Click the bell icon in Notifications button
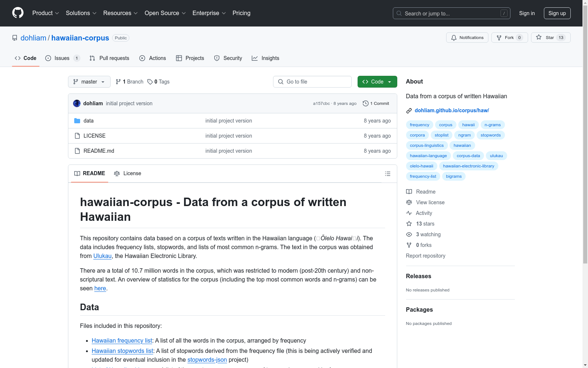 [454, 38]
